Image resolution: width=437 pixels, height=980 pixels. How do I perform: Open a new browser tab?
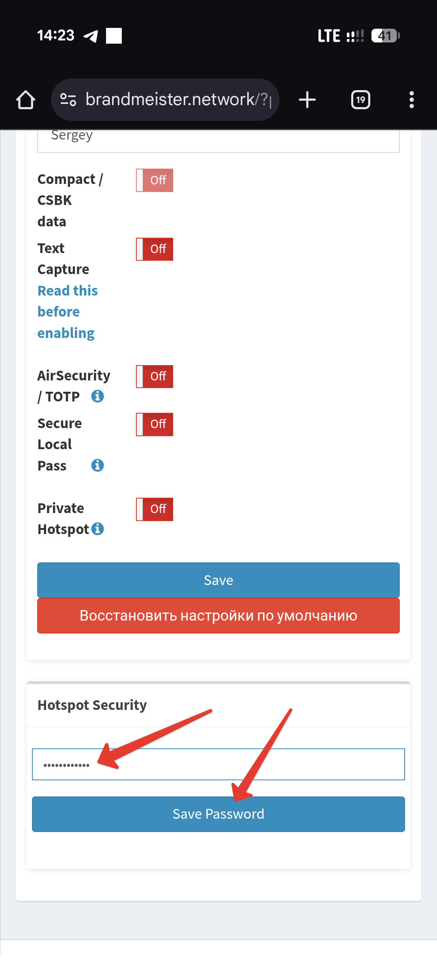pyautogui.click(x=307, y=100)
